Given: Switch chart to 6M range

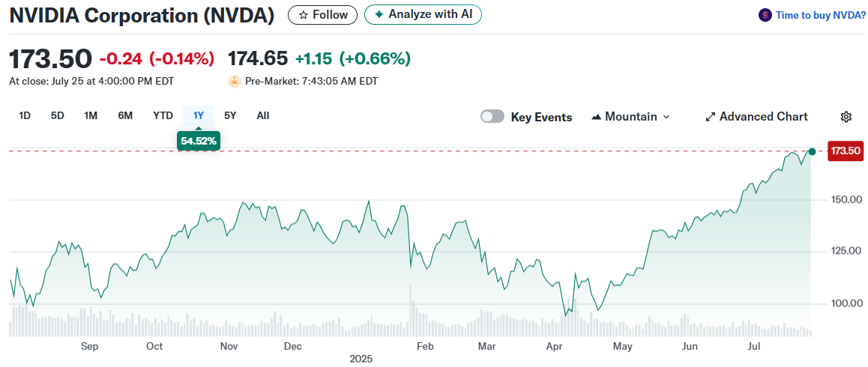Looking at the screenshot, I should [x=125, y=115].
